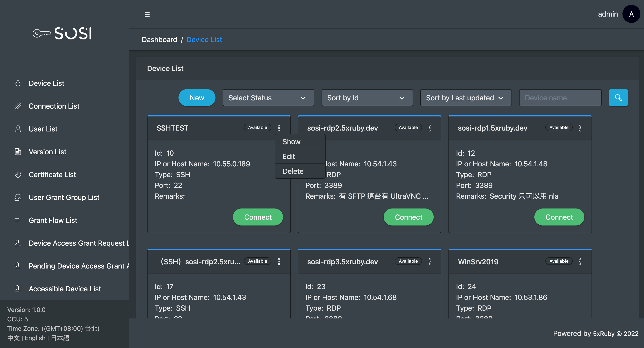
Task: Click the admin avatar circle
Action: [631, 14]
